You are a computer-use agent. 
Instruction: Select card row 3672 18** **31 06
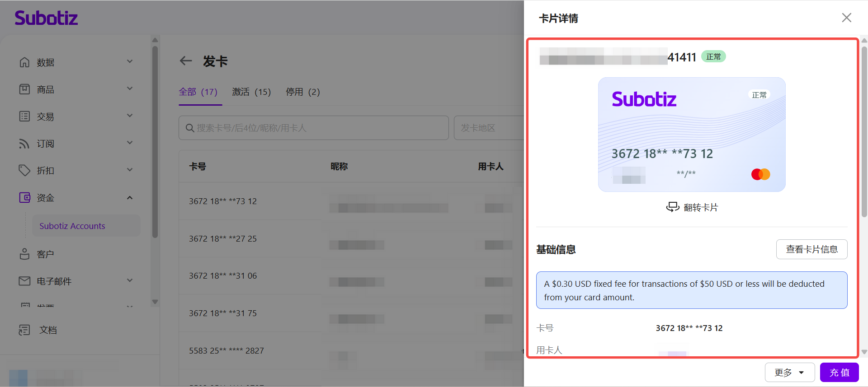tap(351, 276)
